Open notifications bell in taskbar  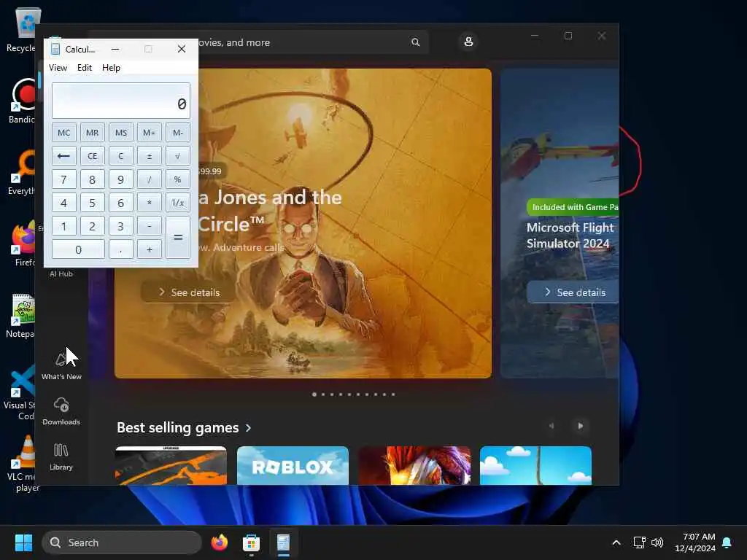727,542
